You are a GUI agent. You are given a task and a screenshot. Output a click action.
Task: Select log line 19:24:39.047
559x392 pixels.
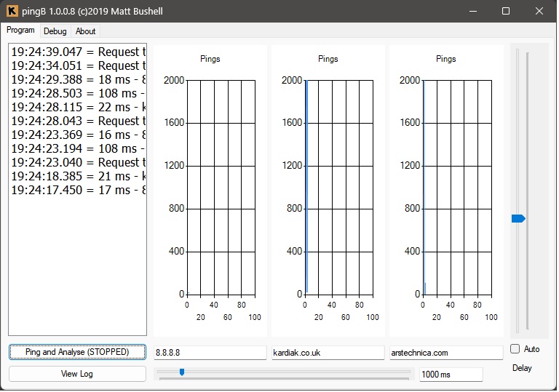pyautogui.click(x=78, y=52)
